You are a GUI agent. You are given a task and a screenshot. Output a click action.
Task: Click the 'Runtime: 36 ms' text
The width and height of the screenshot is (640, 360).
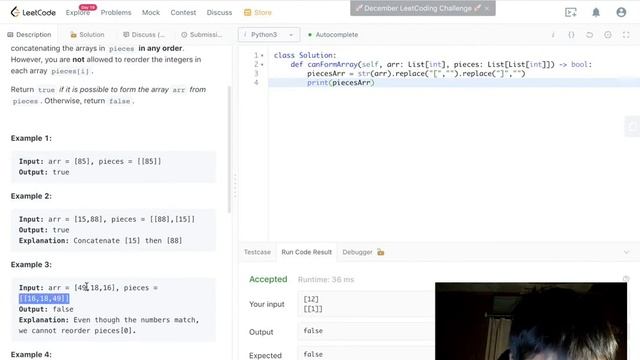(326, 280)
